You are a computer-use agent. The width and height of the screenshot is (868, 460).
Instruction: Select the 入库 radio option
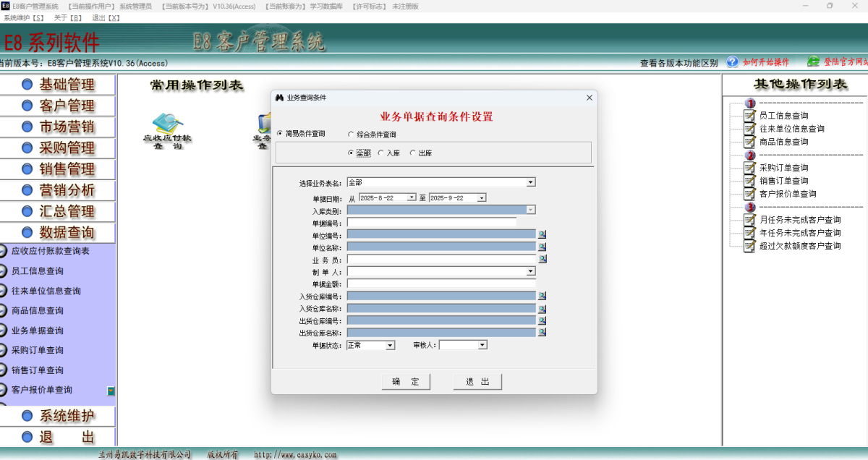tap(381, 153)
